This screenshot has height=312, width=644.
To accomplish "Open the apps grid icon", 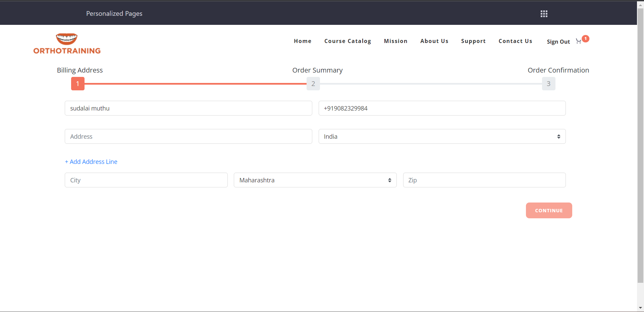I will [544, 14].
